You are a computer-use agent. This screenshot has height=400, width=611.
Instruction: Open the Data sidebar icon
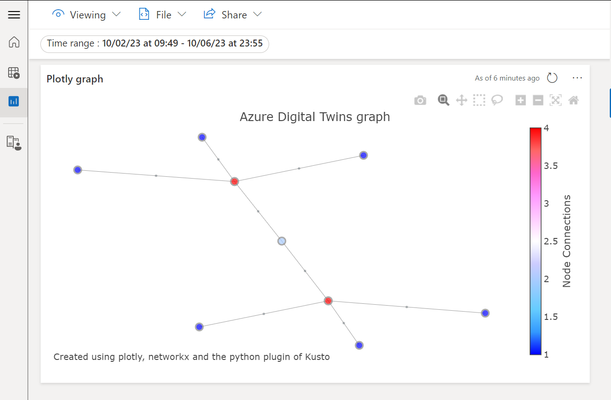(14, 72)
